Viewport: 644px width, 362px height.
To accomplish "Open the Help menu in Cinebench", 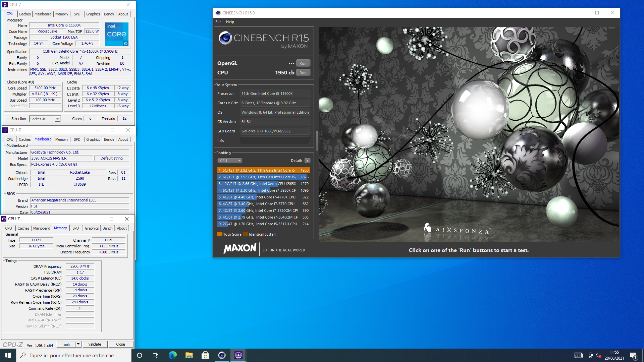I will 230,22.
